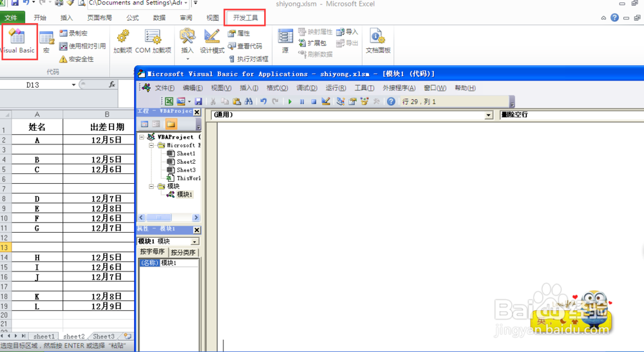Switch to 按分类序 properties tab
The height and width of the screenshot is (352, 644).
[183, 252]
